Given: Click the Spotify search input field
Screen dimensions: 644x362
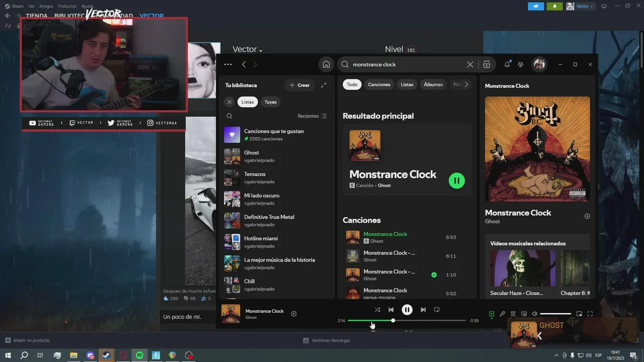Looking at the screenshot, I should pos(408,64).
